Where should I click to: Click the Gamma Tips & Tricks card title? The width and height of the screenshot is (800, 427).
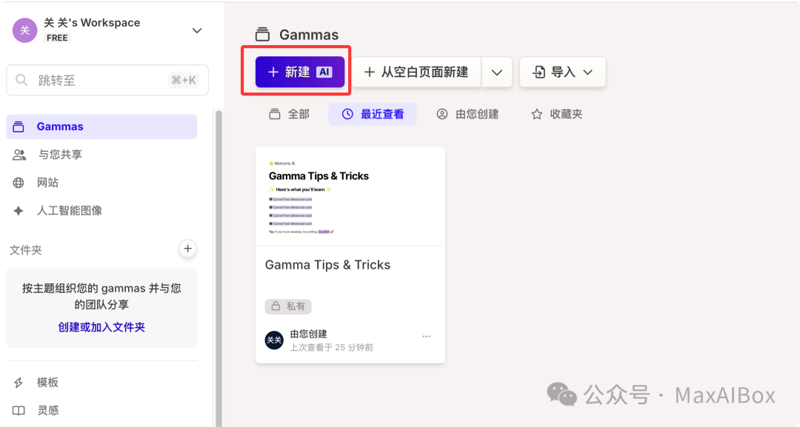[x=328, y=265]
